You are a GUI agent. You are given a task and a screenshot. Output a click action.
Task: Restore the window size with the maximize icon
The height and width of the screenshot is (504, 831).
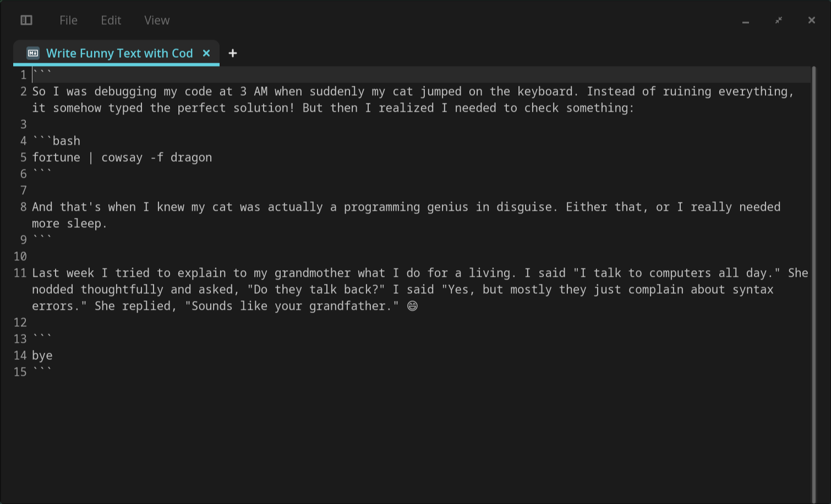(779, 20)
